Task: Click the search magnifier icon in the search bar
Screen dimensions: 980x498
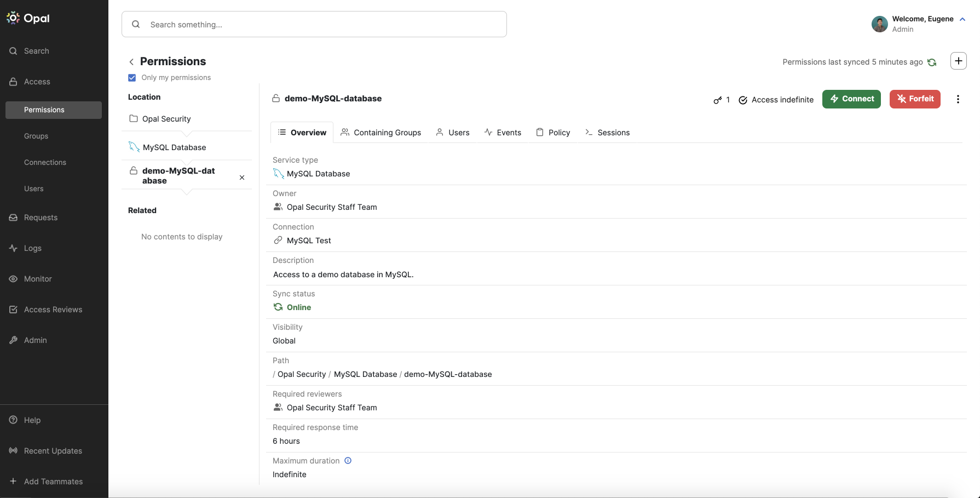Action: (x=136, y=24)
